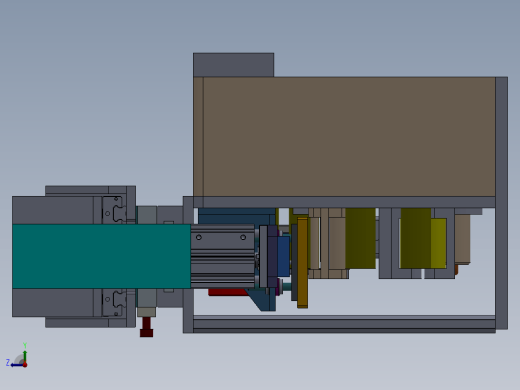
Task: Select the tall orange vertical plate
Action: (302, 263)
